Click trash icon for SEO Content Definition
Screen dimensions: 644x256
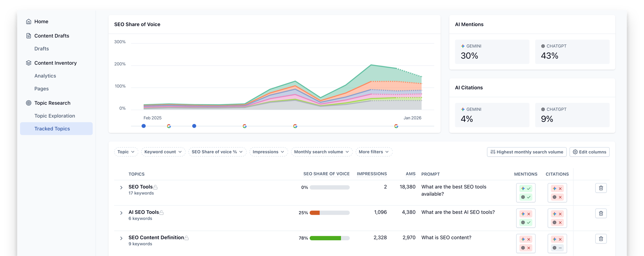point(601,239)
